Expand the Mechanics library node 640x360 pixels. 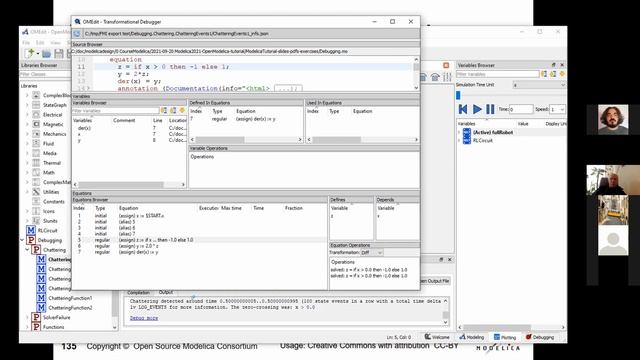pyautogui.click(x=27, y=134)
